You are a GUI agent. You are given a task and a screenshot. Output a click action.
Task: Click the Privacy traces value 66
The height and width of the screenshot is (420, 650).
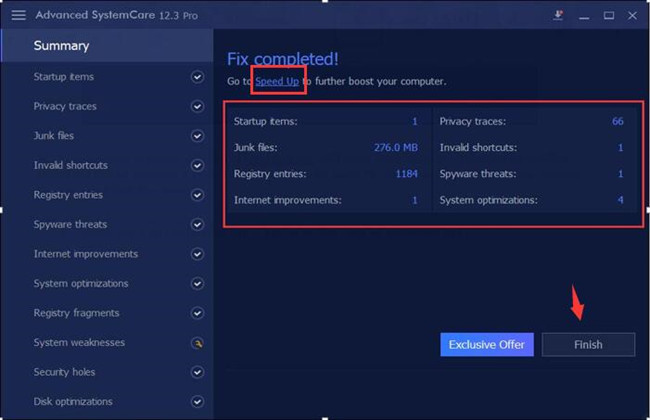tap(618, 121)
